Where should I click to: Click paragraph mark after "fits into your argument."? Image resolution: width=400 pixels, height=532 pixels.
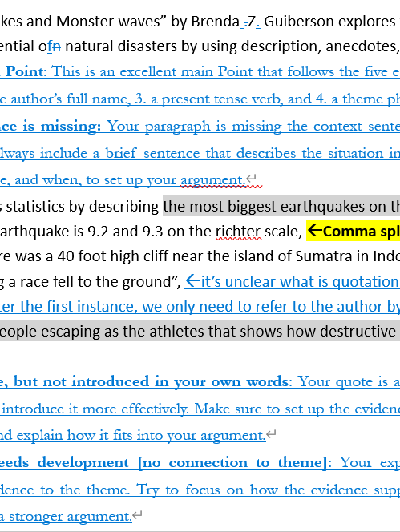pyautogui.click(x=271, y=434)
